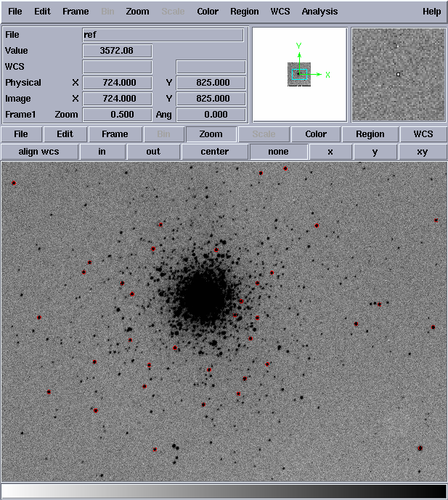Zoom out with the 'out' button

point(153,152)
